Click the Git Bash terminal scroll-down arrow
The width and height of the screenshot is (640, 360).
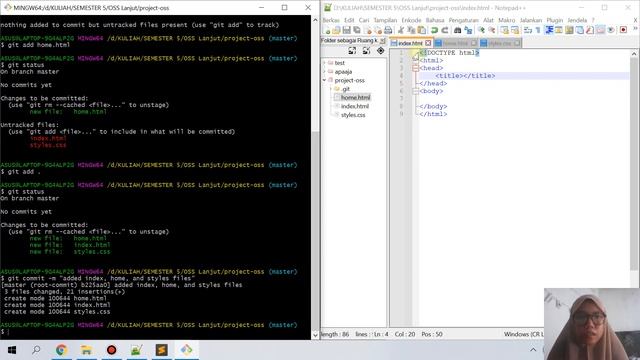[x=315, y=335]
